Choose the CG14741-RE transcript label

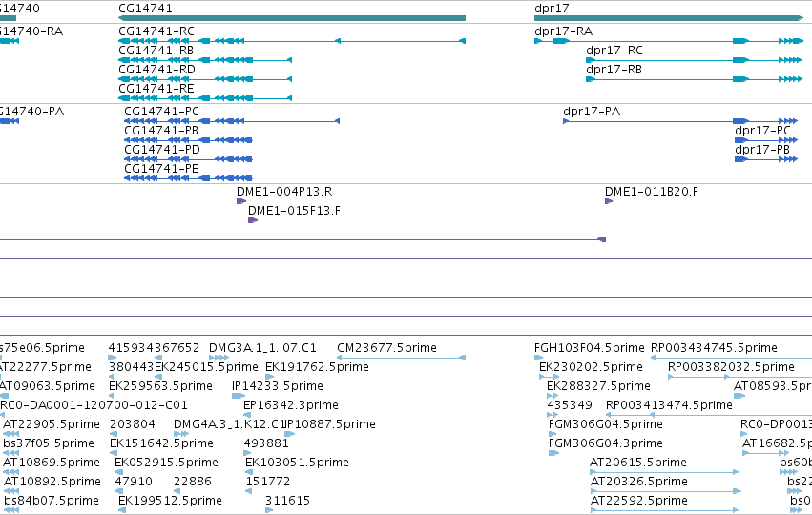(x=156, y=89)
